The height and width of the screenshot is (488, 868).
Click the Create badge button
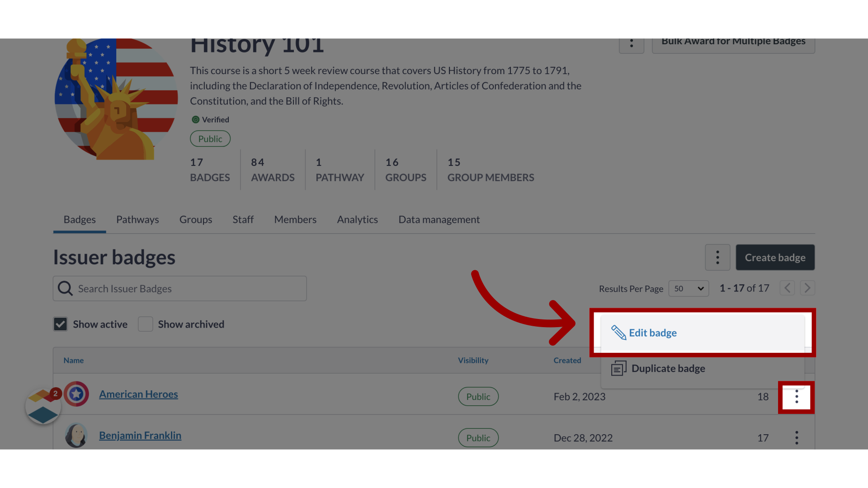(x=775, y=257)
